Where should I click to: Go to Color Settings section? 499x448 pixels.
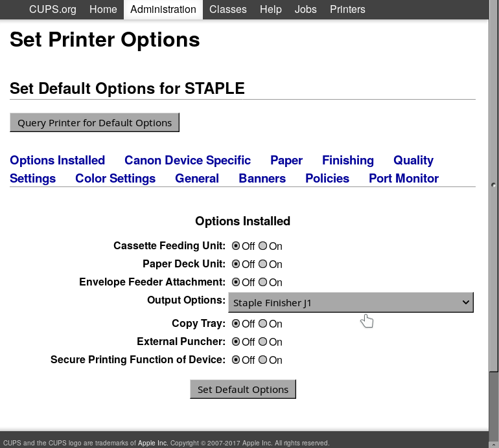coord(115,178)
